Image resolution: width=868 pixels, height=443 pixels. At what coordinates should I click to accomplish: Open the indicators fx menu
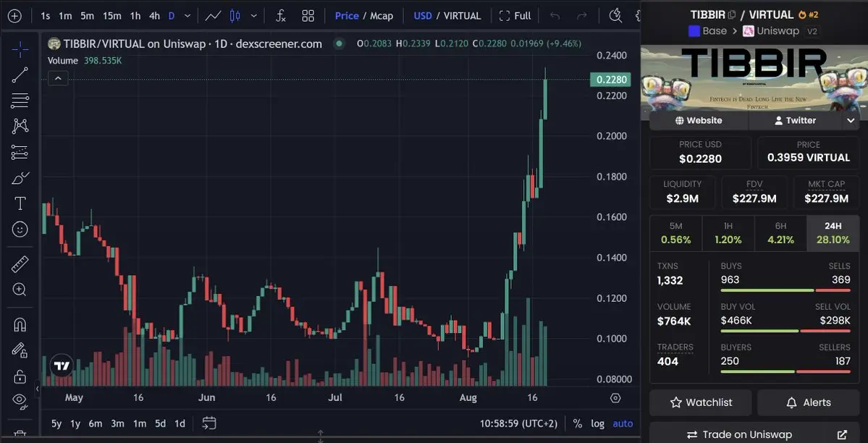click(x=281, y=15)
